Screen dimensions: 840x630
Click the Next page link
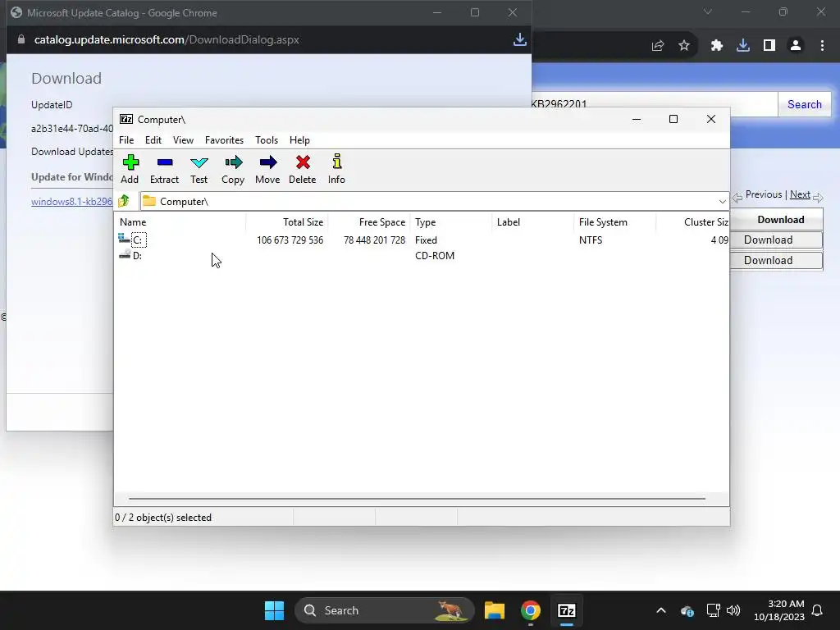click(x=800, y=194)
